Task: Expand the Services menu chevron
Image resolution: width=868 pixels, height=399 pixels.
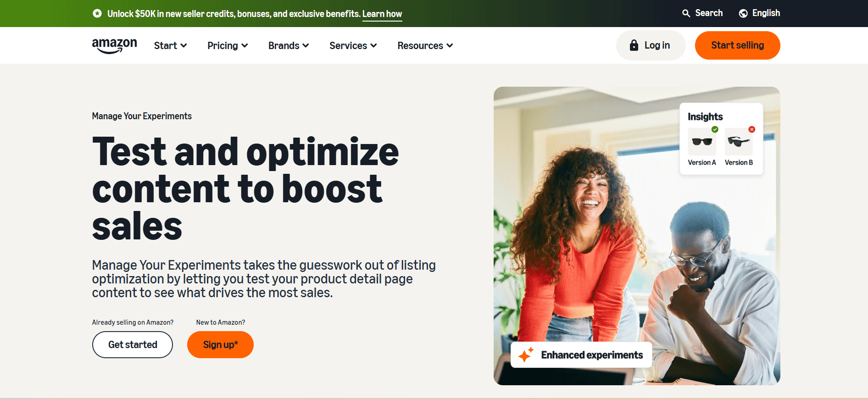Action: click(373, 45)
